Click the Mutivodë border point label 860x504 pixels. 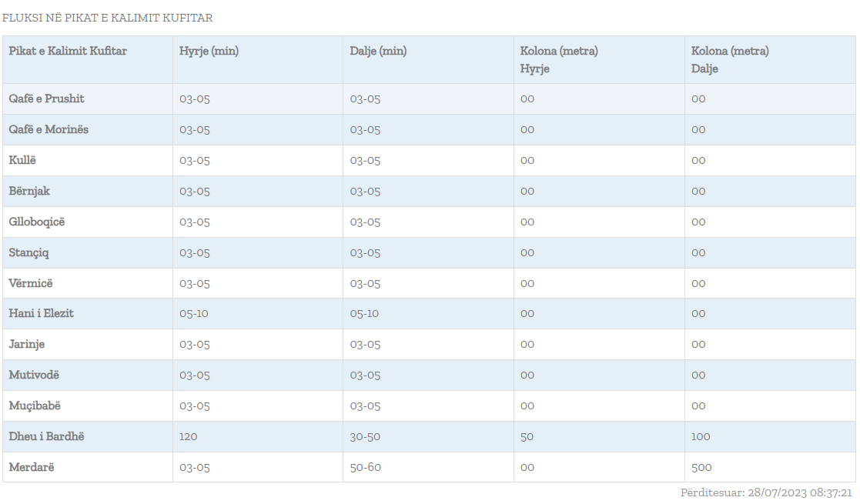[34, 375]
